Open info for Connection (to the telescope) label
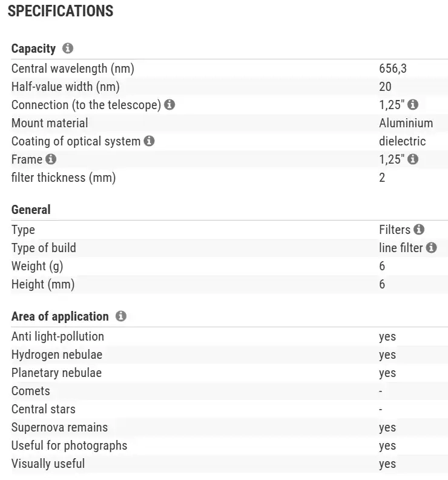Viewport: 448px width, 480px height. tap(170, 105)
